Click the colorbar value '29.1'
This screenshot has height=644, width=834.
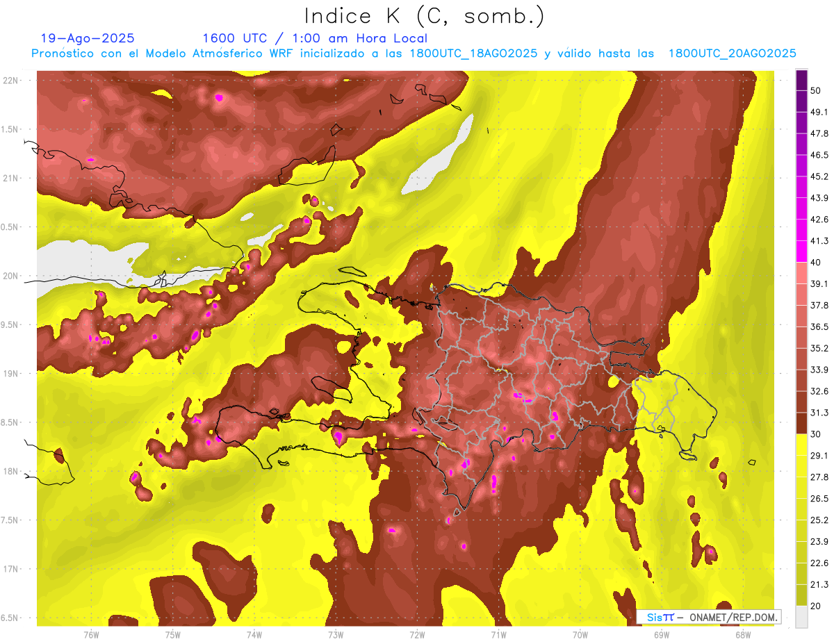(x=820, y=456)
